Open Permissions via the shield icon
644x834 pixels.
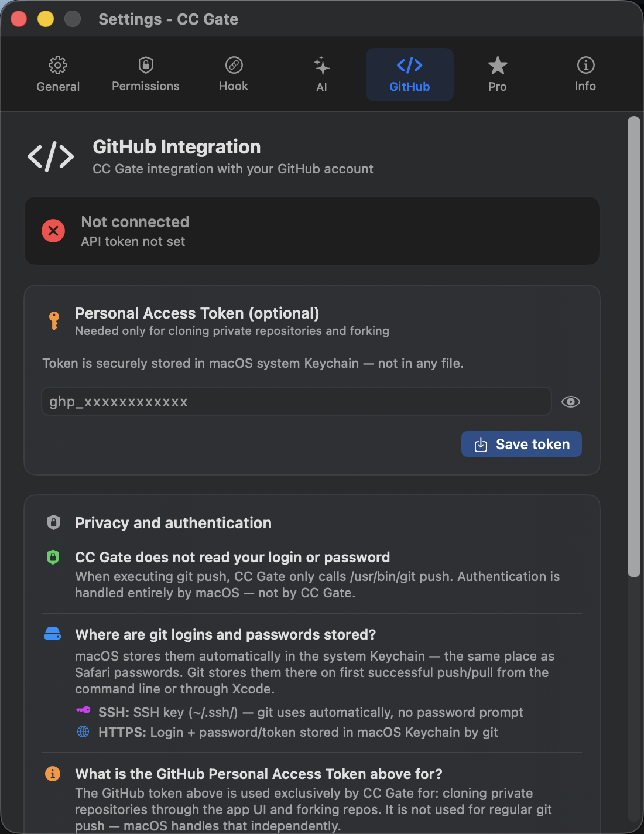(145, 64)
